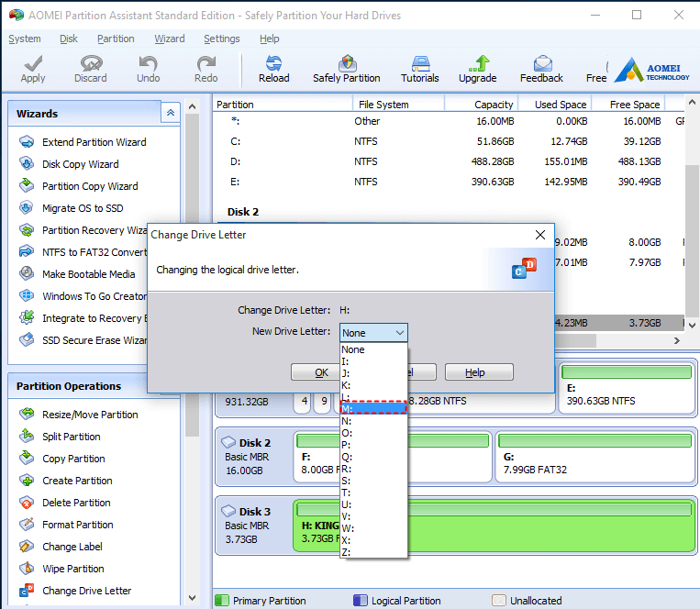The width and height of the screenshot is (700, 609).
Task: Open the Settings menu
Action: tap(221, 39)
